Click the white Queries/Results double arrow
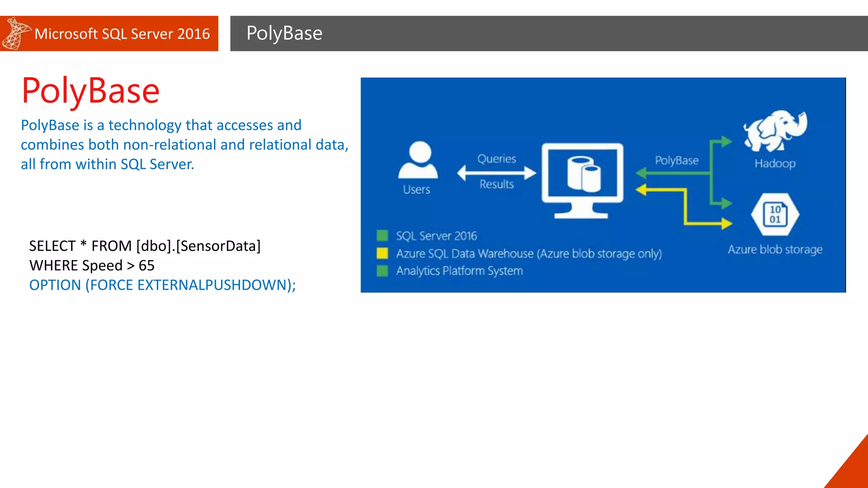Screen dimensions: 868x488 [497, 173]
